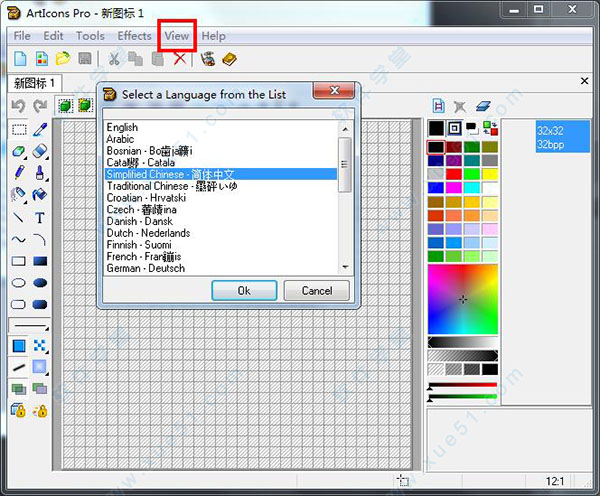Close the Select a Language dialog

coord(334,90)
